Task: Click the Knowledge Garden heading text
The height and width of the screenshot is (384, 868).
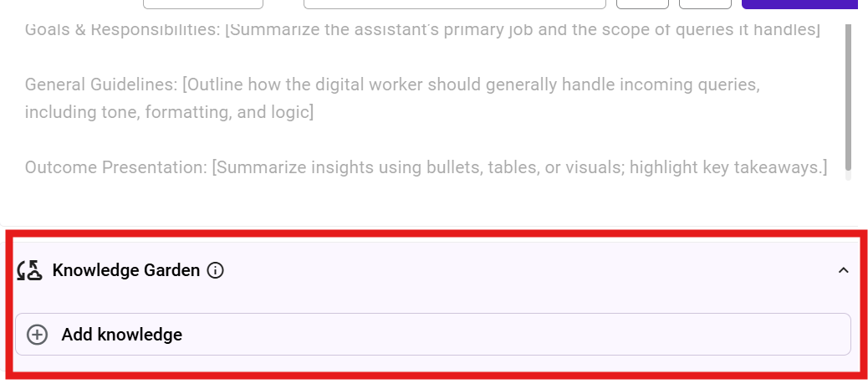Action: click(x=125, y=270)
